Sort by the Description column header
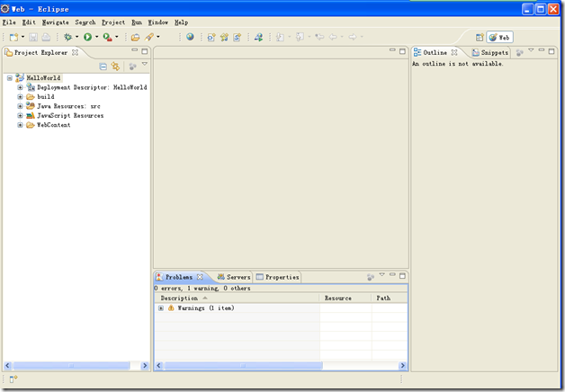 click(x=238, y=298)
